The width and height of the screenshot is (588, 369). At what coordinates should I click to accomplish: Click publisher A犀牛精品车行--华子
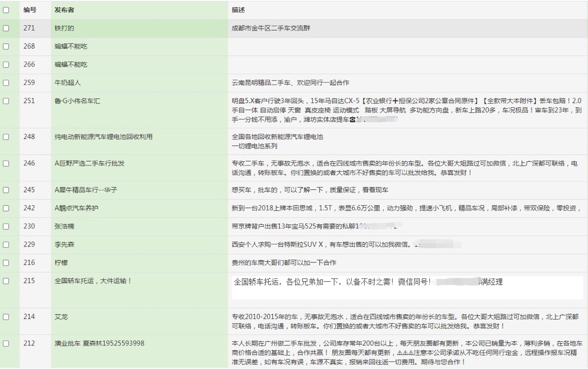click(85, 190)
